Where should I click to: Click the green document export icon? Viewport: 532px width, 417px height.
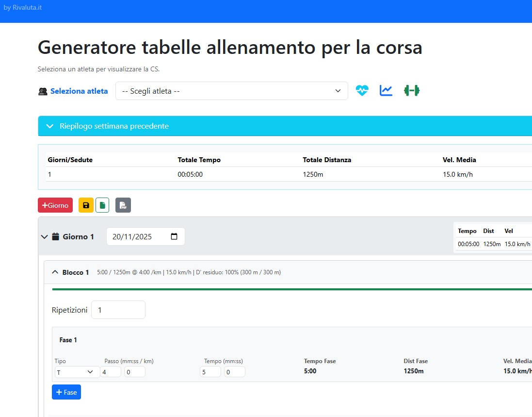[102, 205]
